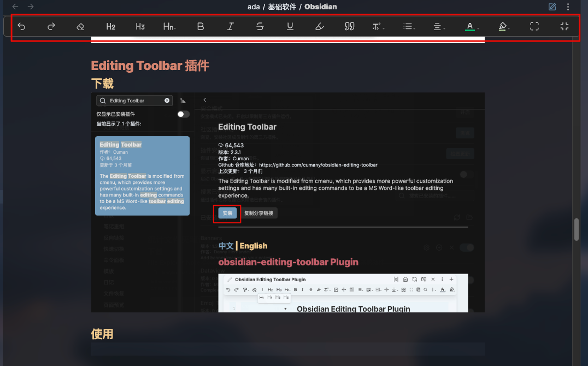588x366 pixels.
Task: Click the Undo icon in the toolbar
Action: pyautogui.click(x=21, y=26)
